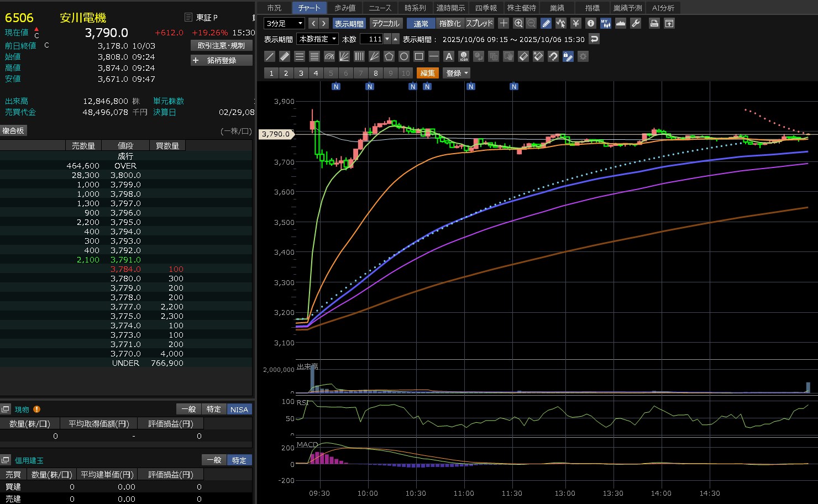Toggle the magnet snap tool
818x504 pixels.
pyautogui.click(x=553, y=56)
